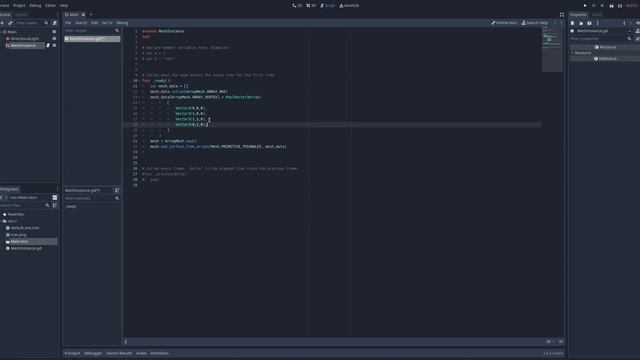This screenshot has height=360, width=640.
Task: Toggle visibility of DirectionalLight node
Action: pyautogui.click(x=54, y=39)
